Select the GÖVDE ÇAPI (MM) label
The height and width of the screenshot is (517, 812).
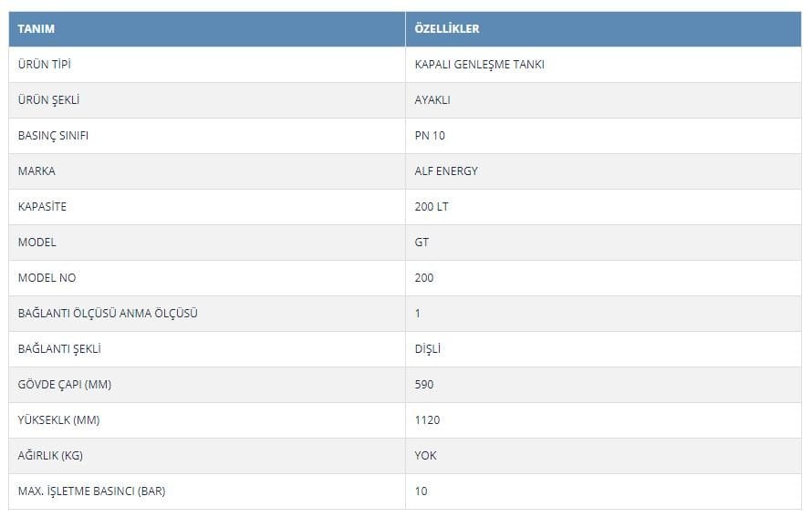tap(65, 385)
